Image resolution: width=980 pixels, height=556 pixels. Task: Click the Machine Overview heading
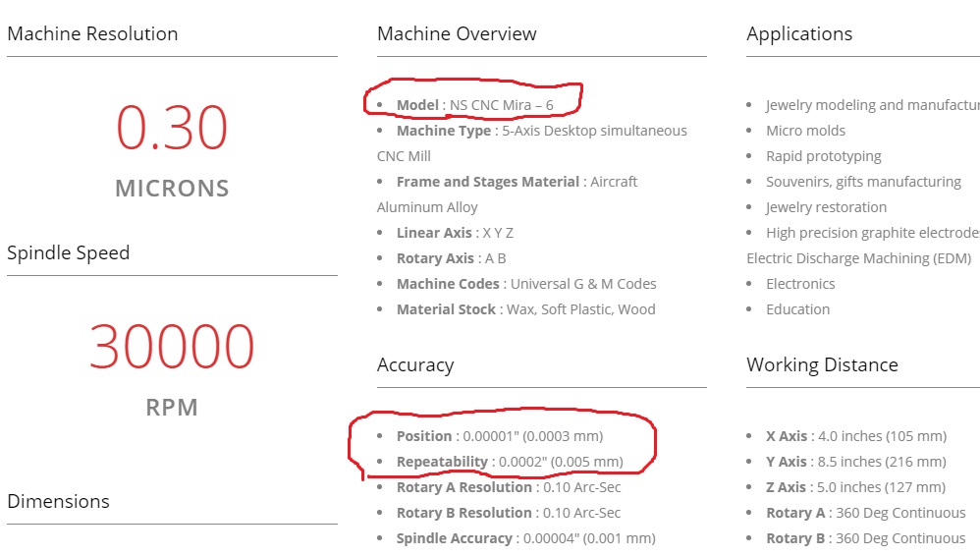tap(457, 33)
